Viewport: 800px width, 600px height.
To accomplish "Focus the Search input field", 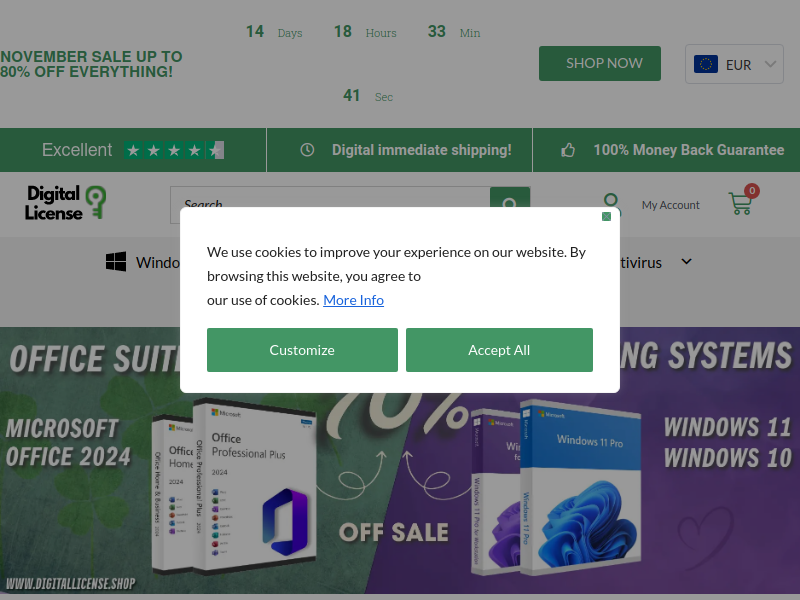I will point(330,205).
